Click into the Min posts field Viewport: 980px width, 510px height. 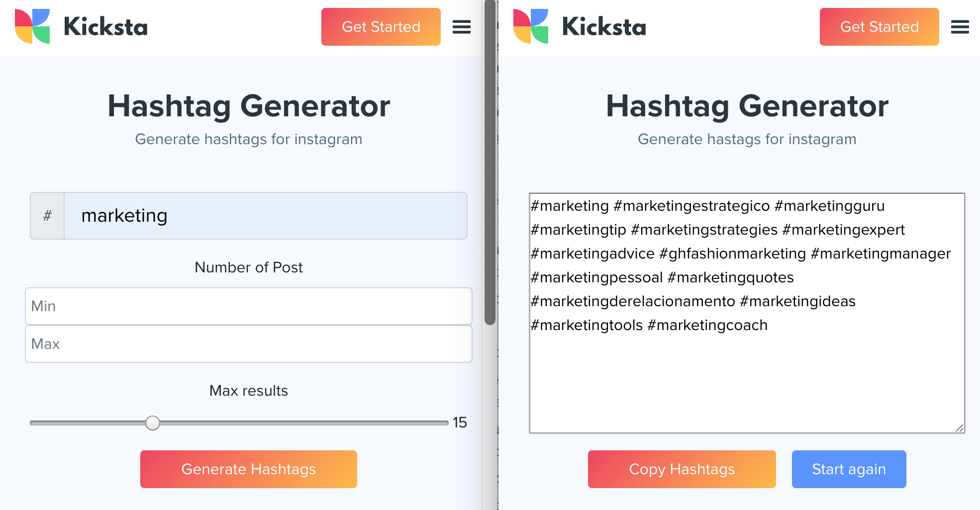tap(249, 306)
